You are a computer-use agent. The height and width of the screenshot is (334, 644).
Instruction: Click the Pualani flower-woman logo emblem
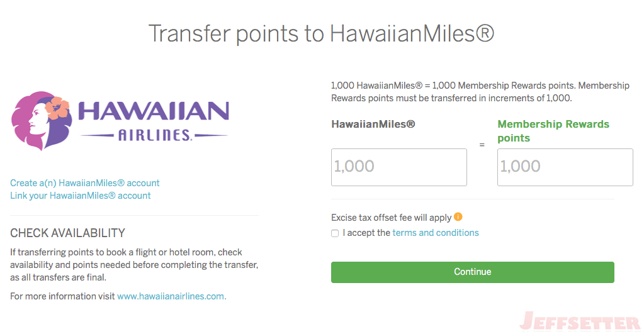(x=42, y=120)
